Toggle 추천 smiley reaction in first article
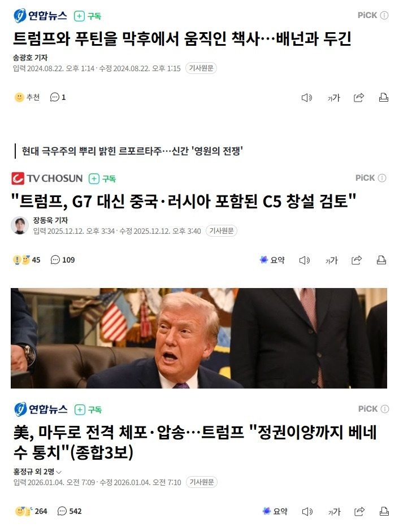This screenshot has height=532, width=399. pos(27,97)
